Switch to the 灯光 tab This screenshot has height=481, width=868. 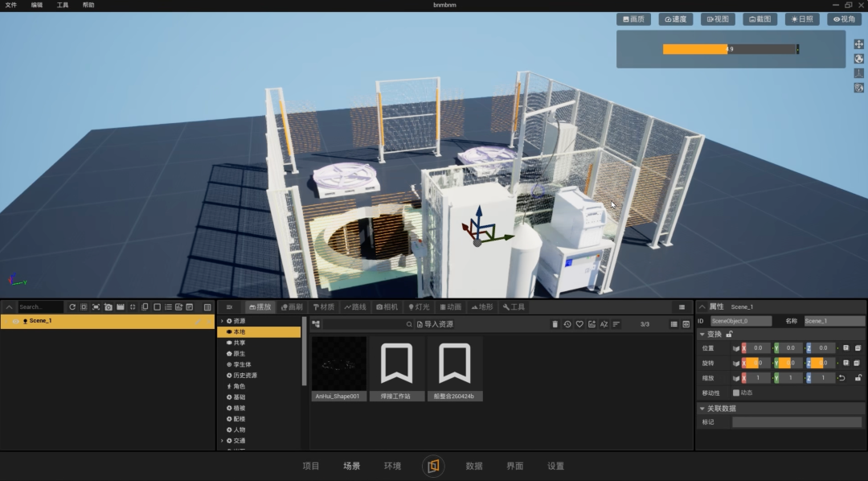(x=419, y=307)
